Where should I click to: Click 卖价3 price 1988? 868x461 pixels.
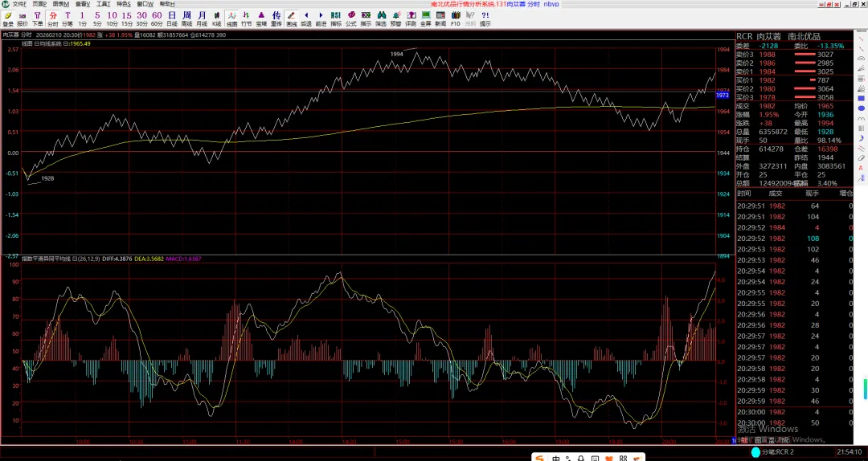[x=768, y=55]
